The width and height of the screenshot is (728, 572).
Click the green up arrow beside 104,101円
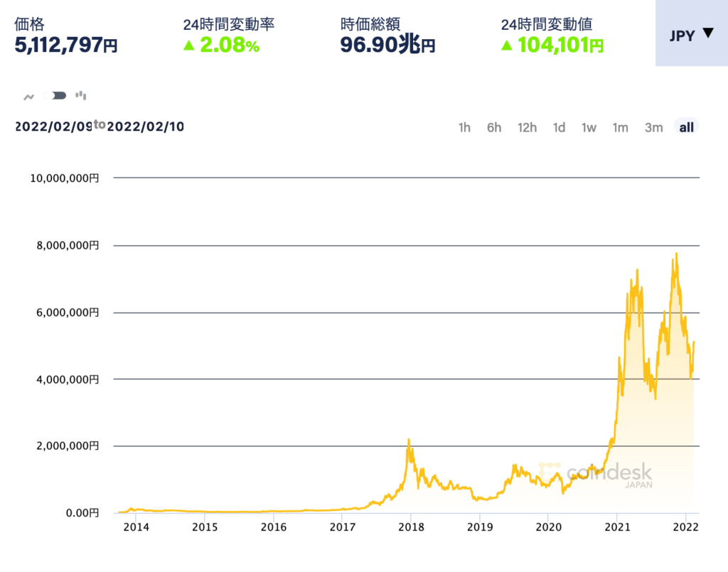[x=506, y=45]
